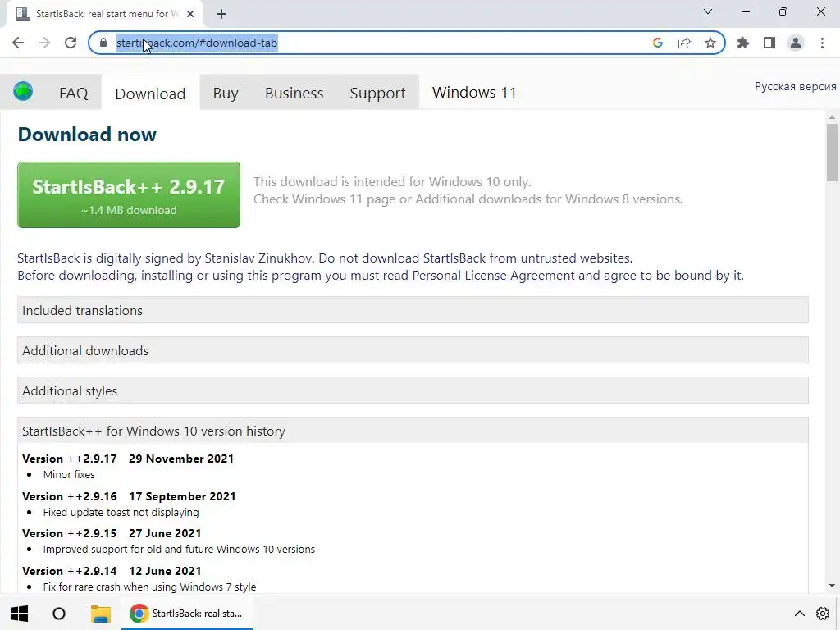View site info via lock icon
The height and width of the screenshot is (630, 840).
(x=103, y=43)
